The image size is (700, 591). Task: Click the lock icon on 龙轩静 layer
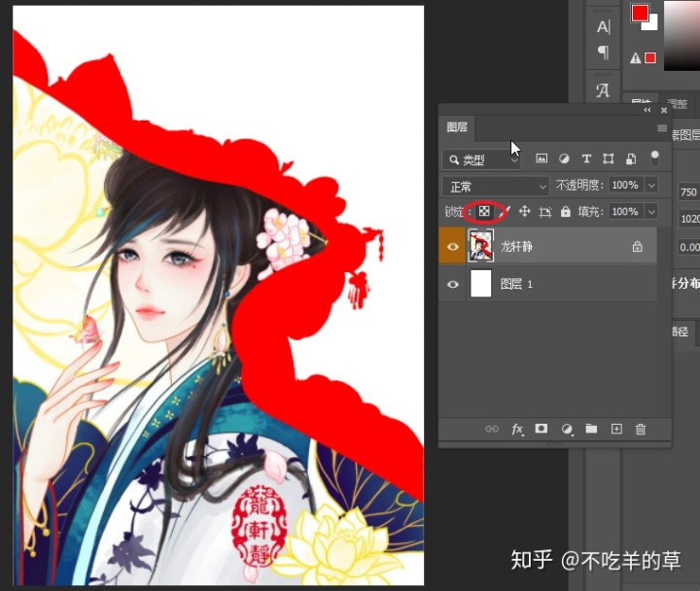(x=638, y=246)
